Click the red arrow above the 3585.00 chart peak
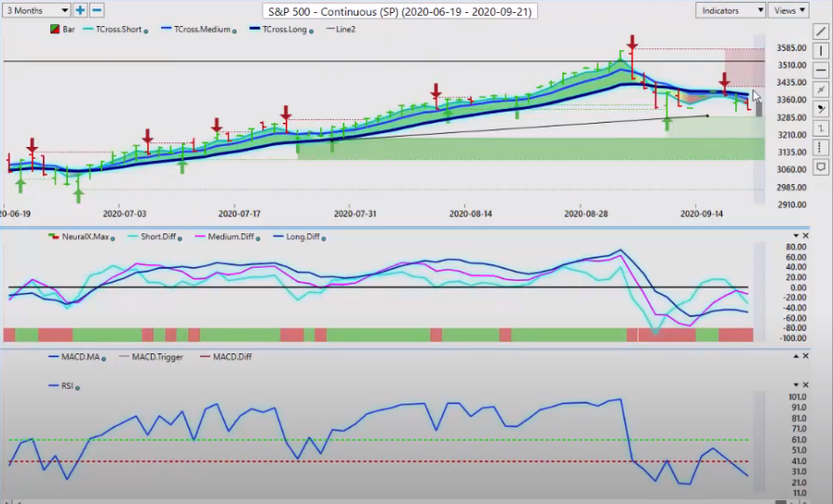833x504 pixels. 632,43
